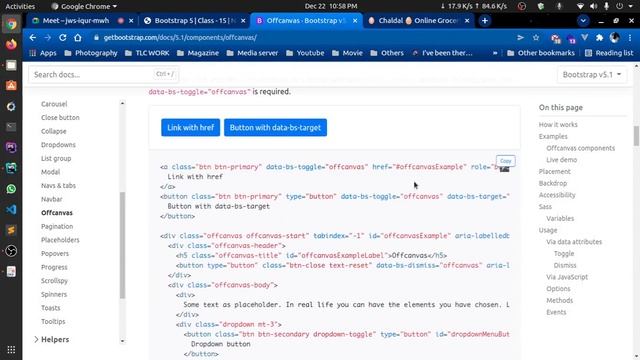Open the TLC WORK bookmarks folder
Image resolution: width=640 pixels, height=360 pixels.
[147, 53]
